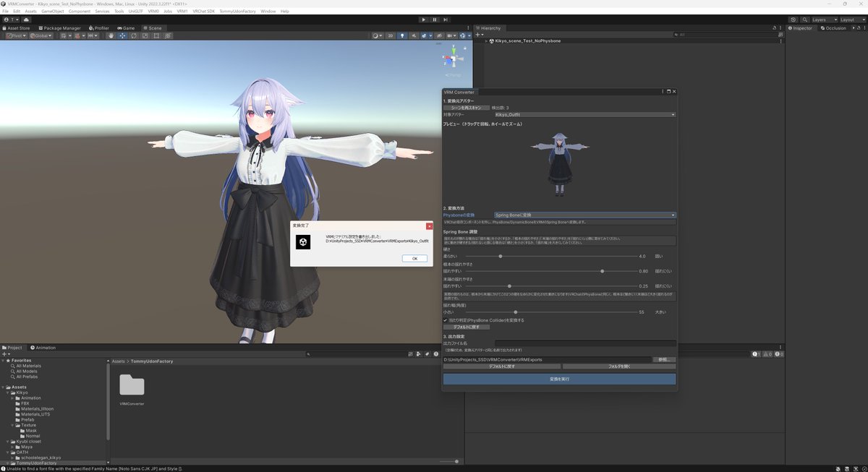Viewport: 868px width, 472px height.
Task: Select the Rect tool in Scene toolbar
Action: pos(156,35)
